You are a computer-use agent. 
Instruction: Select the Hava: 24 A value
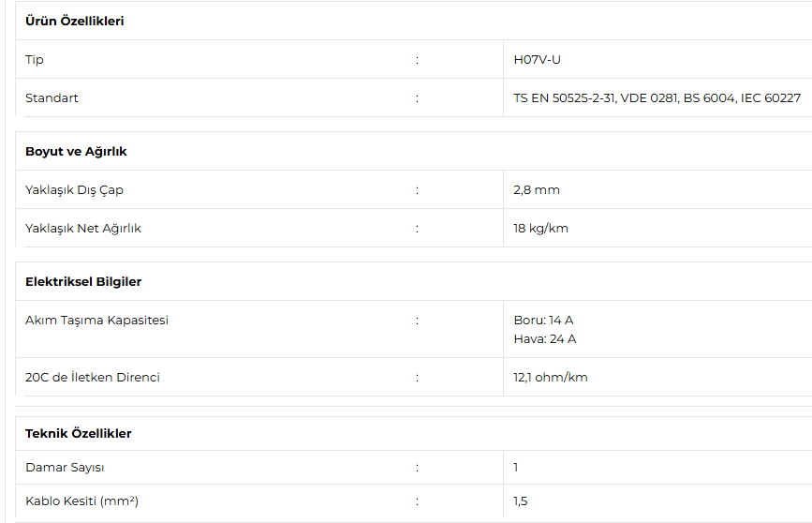(544, 339)
